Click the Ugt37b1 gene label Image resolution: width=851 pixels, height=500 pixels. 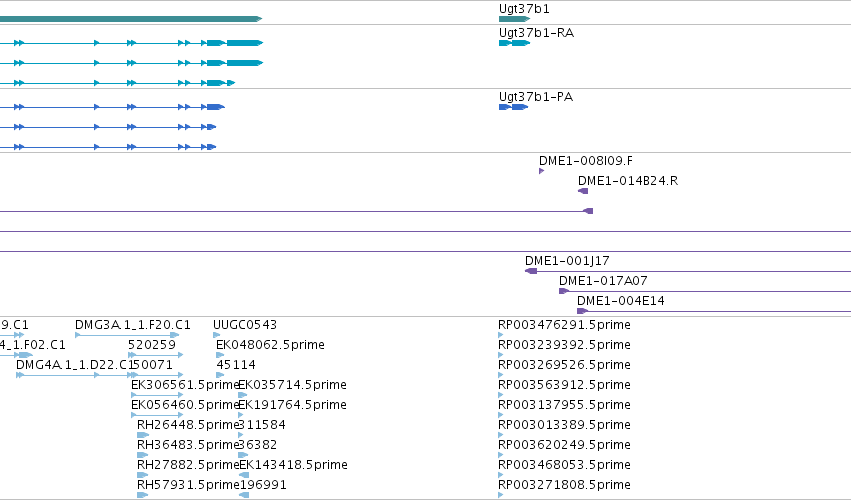click(524, 9)
